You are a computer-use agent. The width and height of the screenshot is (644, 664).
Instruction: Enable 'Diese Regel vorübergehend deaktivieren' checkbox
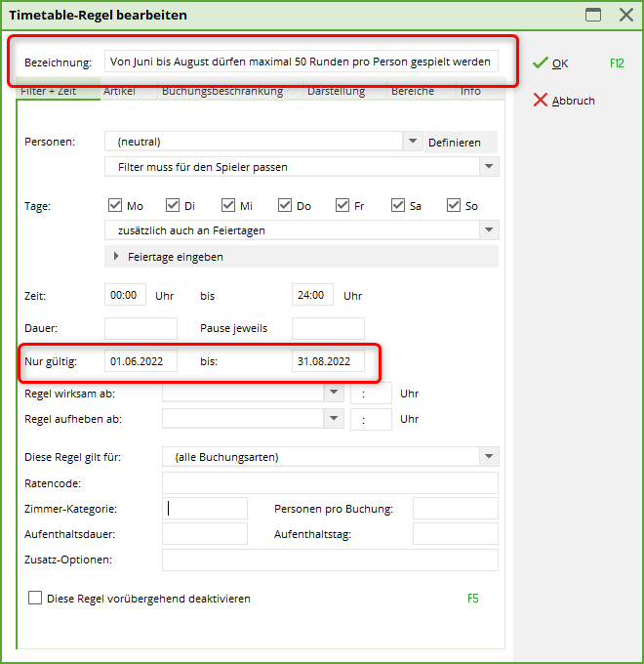36,598
